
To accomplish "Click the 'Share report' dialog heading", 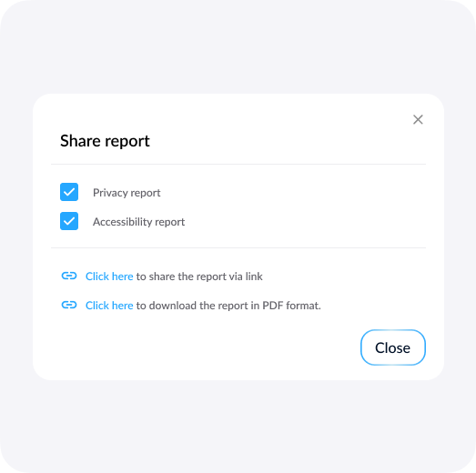I will point(105,141).
